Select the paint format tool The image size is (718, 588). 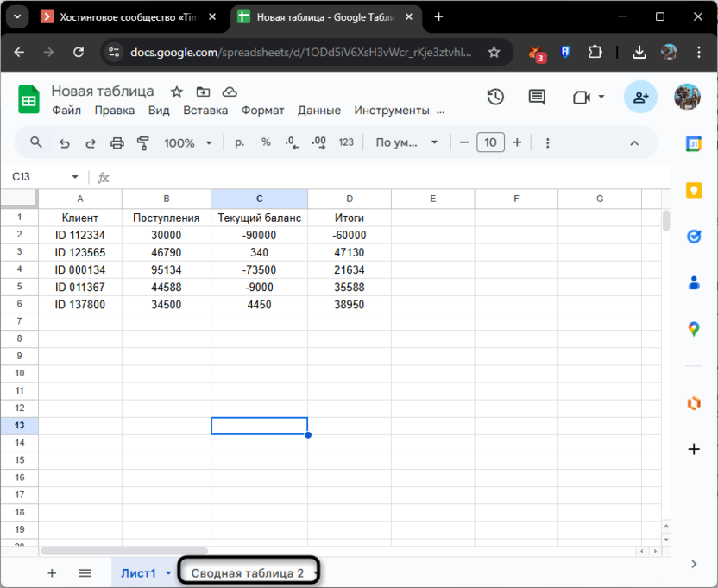pyautogui.click(x=143, y=143)
